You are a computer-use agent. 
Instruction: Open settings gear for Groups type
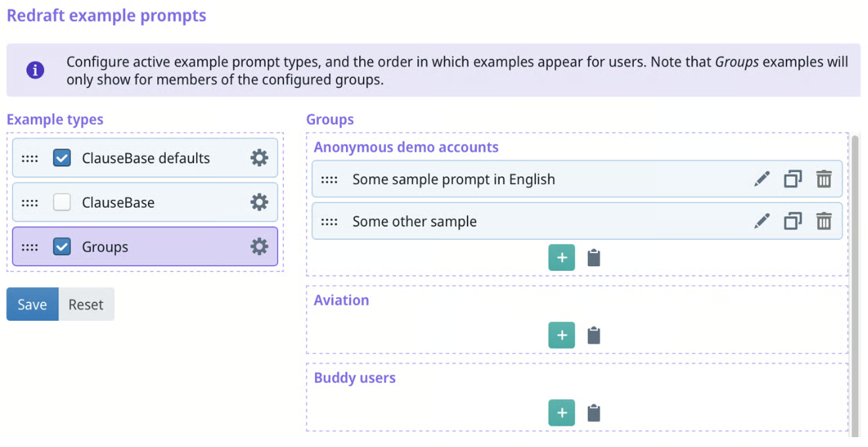click(260, 247)
